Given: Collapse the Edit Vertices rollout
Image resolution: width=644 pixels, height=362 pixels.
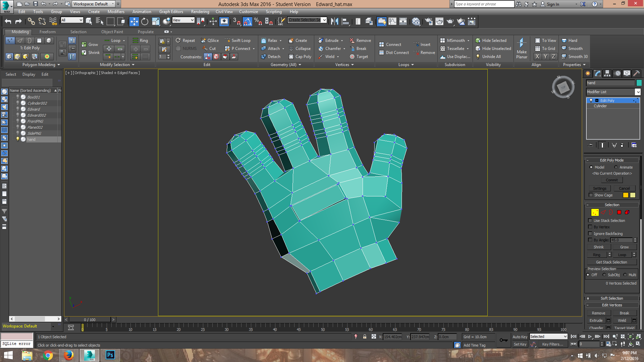Looking at the screenshot, I should tap(612, 305).
